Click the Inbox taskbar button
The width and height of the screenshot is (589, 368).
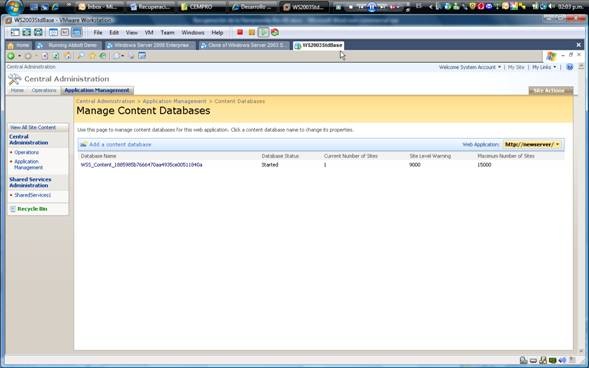tap(100, 7)
